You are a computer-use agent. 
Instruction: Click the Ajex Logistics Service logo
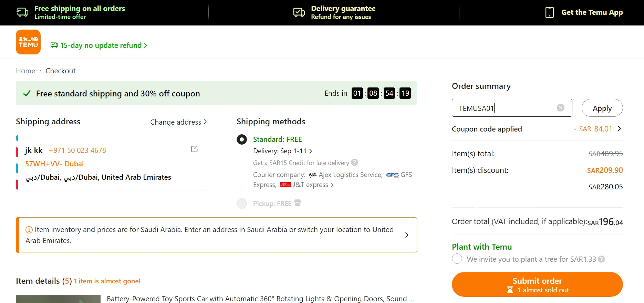313,175
